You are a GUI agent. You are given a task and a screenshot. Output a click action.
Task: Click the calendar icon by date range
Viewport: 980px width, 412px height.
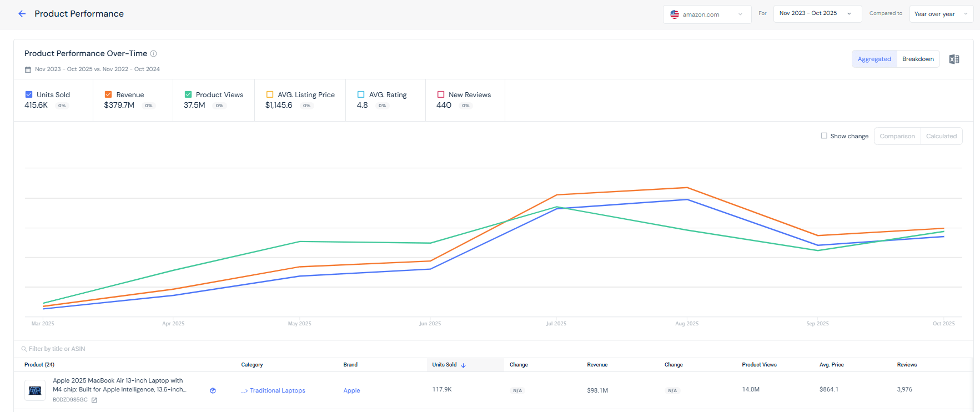[x=28, y=69]
